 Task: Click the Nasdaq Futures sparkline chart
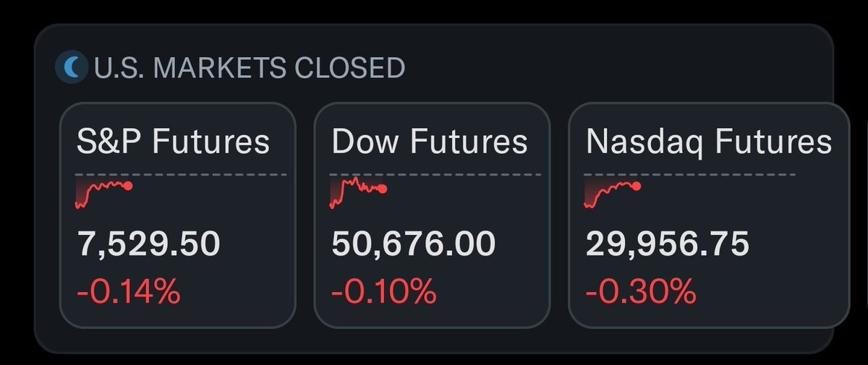pyautogui.click(x=613, y=194)
